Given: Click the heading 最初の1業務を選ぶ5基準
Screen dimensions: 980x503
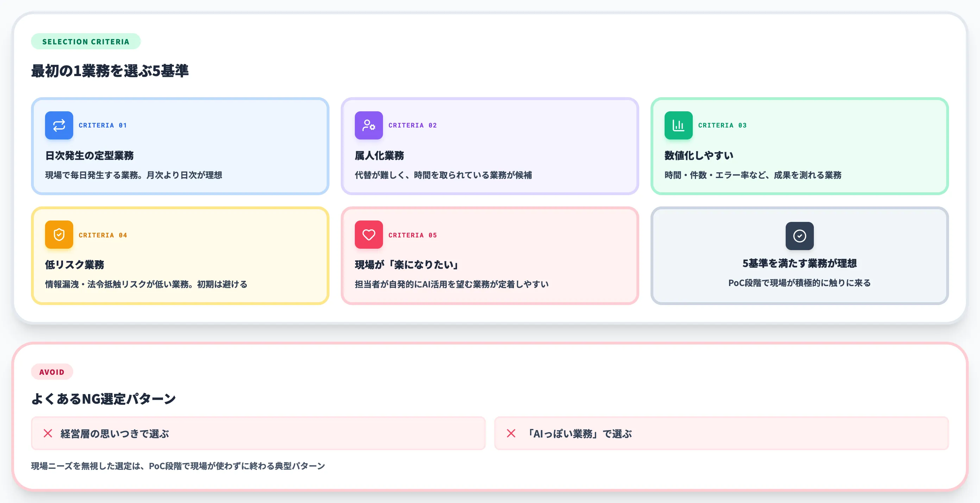Looking at the screenshot, I should point(109,71).
